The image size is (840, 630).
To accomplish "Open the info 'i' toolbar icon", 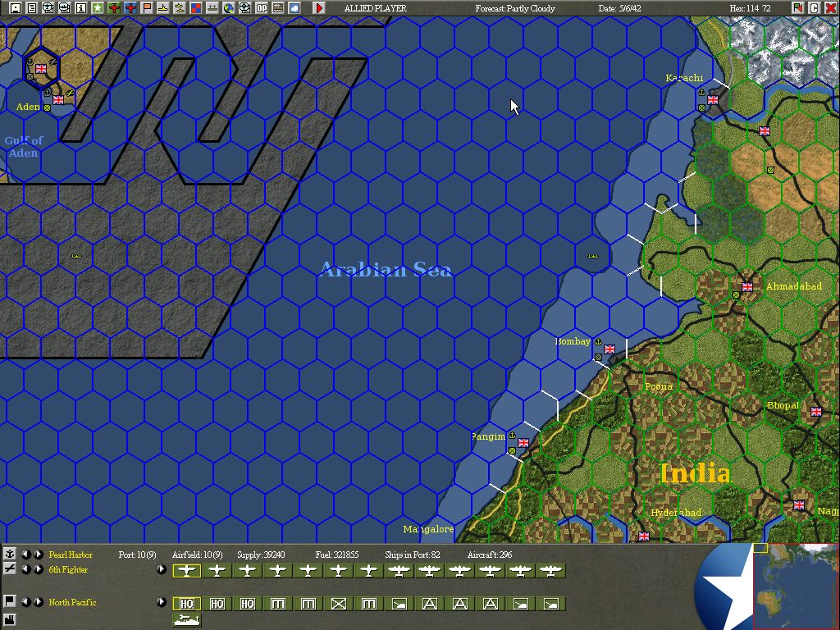I will (x=81, y=8).
